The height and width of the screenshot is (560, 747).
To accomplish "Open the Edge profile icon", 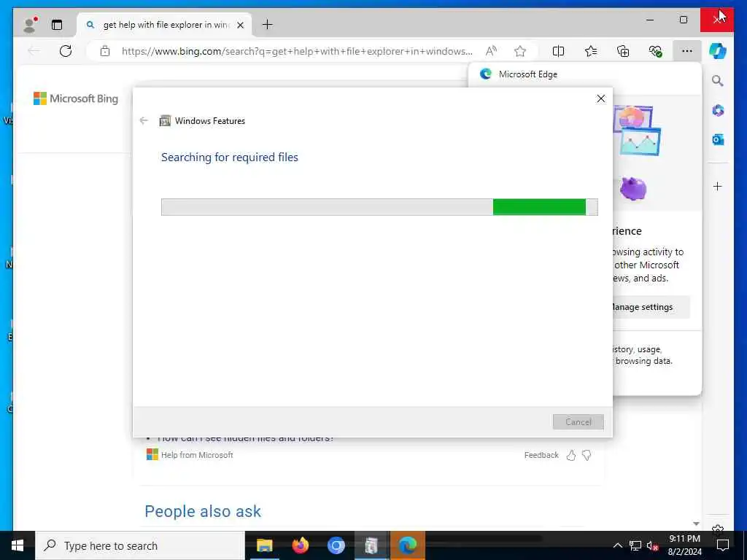I will [x=31, y=24].
